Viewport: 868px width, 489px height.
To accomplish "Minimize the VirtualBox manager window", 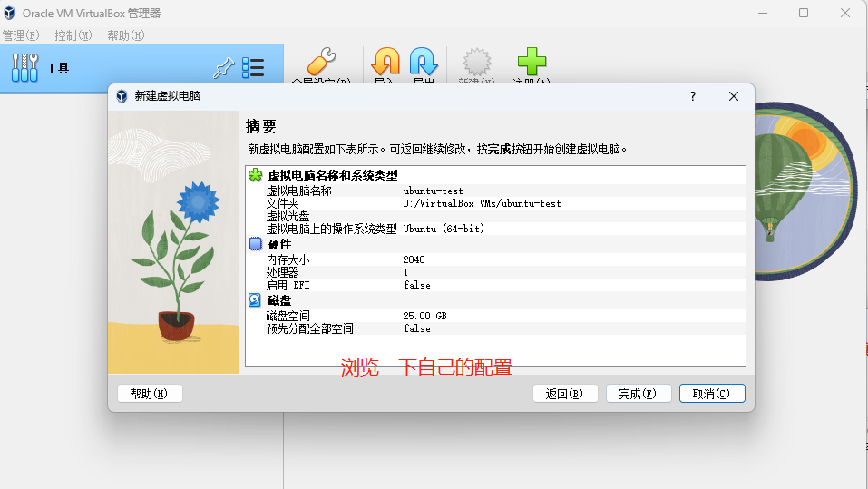I will [763, 13].
